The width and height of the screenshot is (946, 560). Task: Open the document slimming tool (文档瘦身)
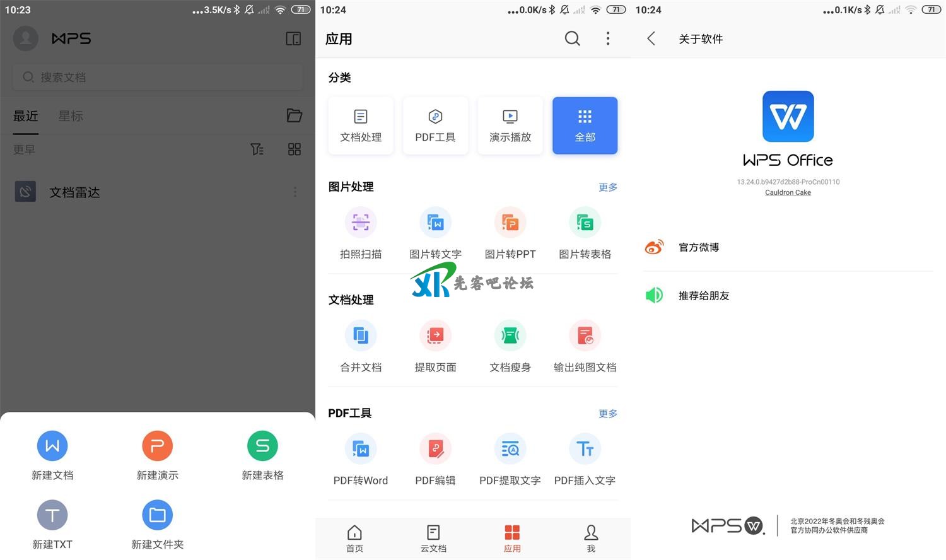[x=510, y=336]
